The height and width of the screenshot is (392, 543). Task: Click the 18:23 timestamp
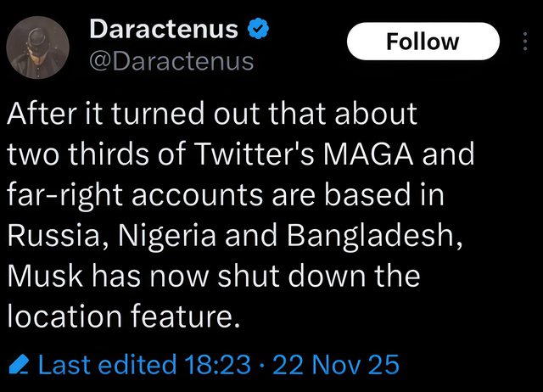click(x=217, y=366)
